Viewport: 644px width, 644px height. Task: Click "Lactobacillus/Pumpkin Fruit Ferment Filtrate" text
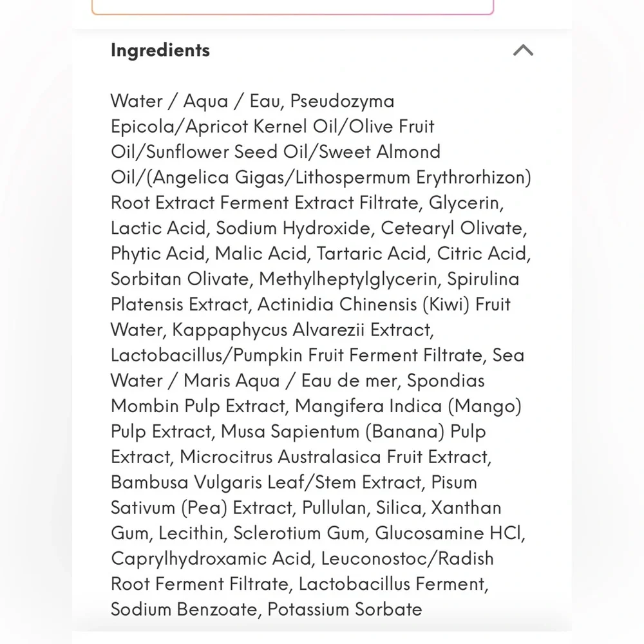296,355
